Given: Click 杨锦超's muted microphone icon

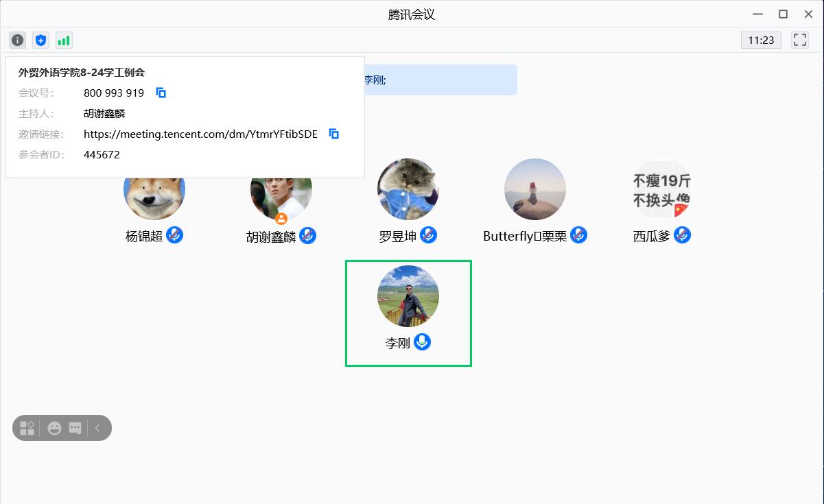Looking at the screenshot, I should point(175,235).
